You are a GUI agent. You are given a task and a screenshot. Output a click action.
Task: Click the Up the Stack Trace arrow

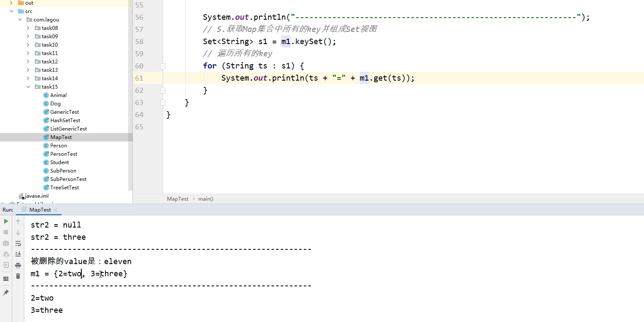(18, 222)
